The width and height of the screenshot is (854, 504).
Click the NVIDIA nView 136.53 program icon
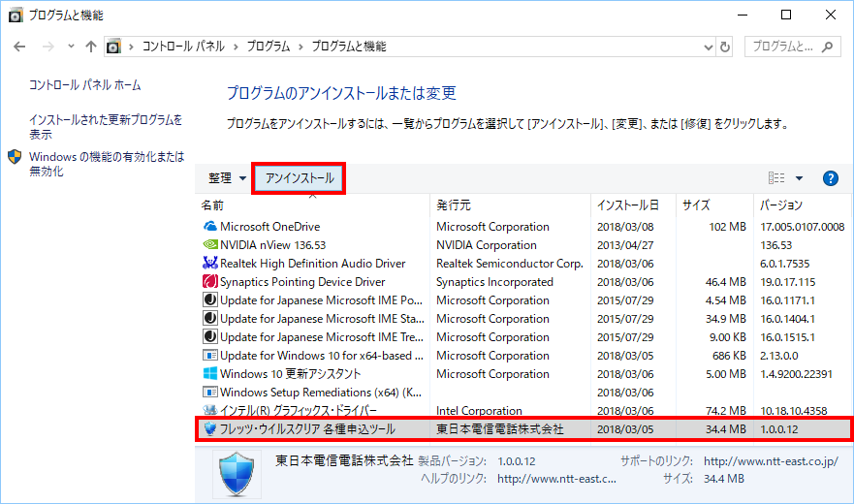click(209, 245)
